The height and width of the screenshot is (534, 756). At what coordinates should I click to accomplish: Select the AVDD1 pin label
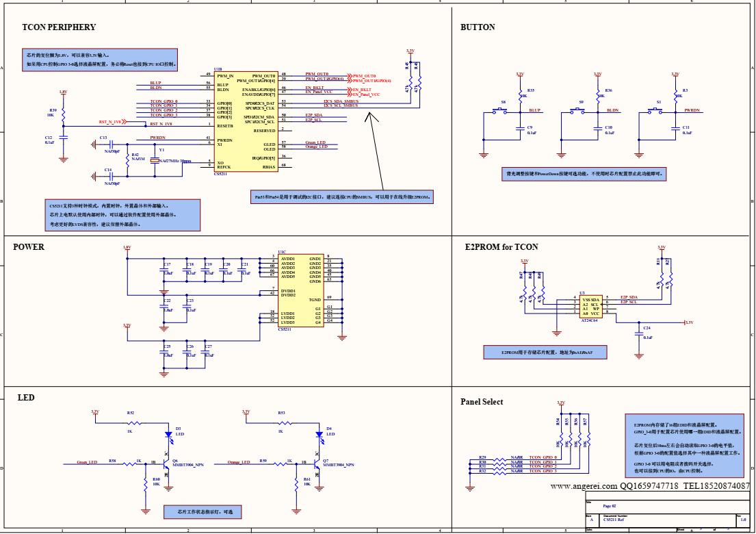coord(288,259)
